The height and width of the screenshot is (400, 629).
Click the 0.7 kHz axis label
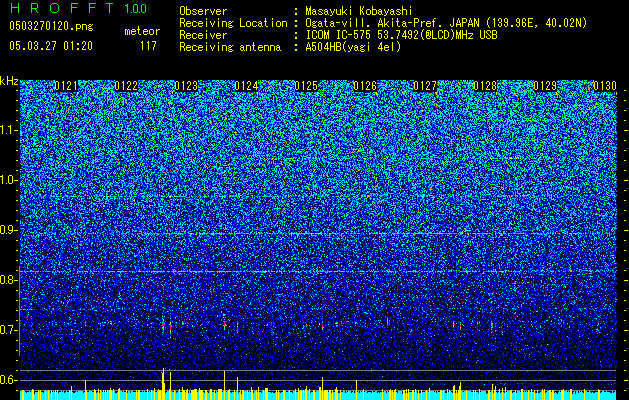coord(9,330)
